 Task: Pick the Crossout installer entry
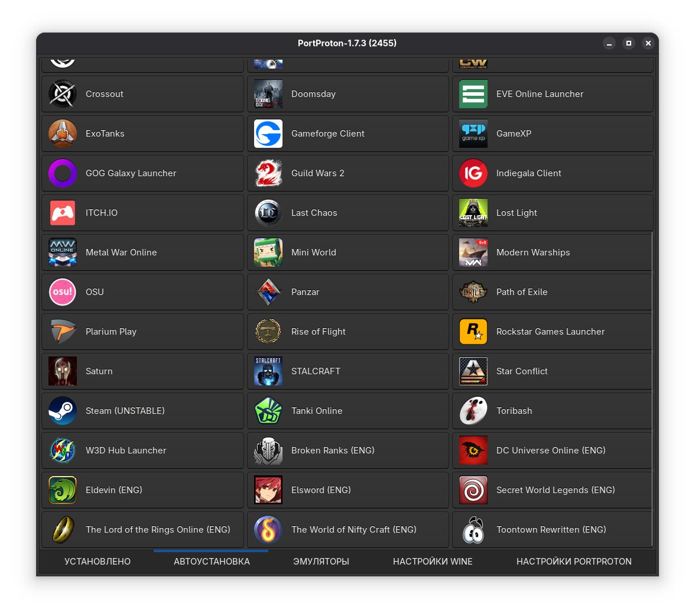(x=142, y=94)
